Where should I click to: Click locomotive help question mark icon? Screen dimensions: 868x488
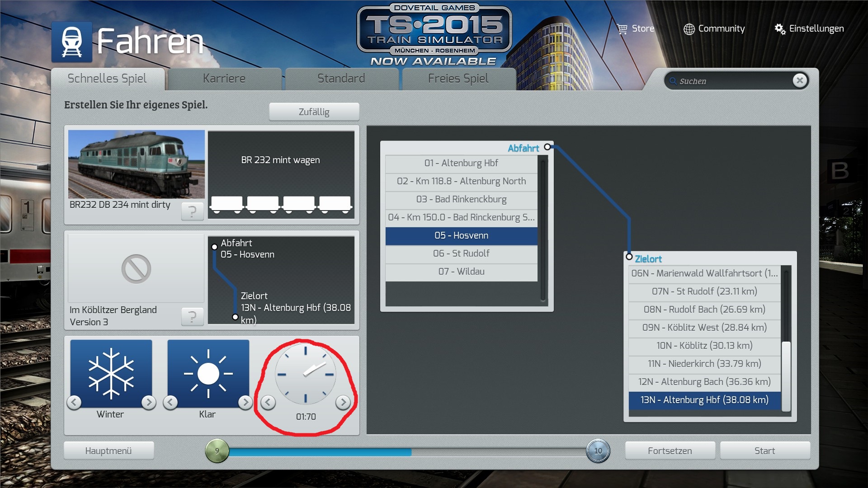(192, 211)
